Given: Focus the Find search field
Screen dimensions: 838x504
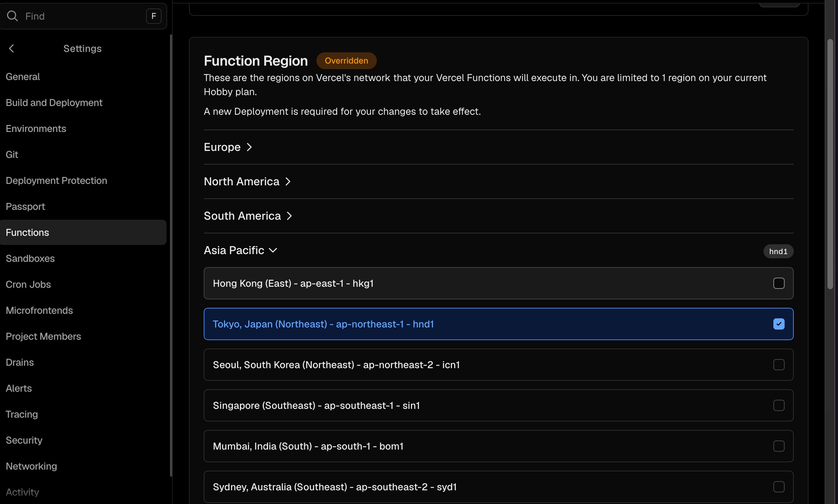Looking at the screenshot, I should pos(83,16).
